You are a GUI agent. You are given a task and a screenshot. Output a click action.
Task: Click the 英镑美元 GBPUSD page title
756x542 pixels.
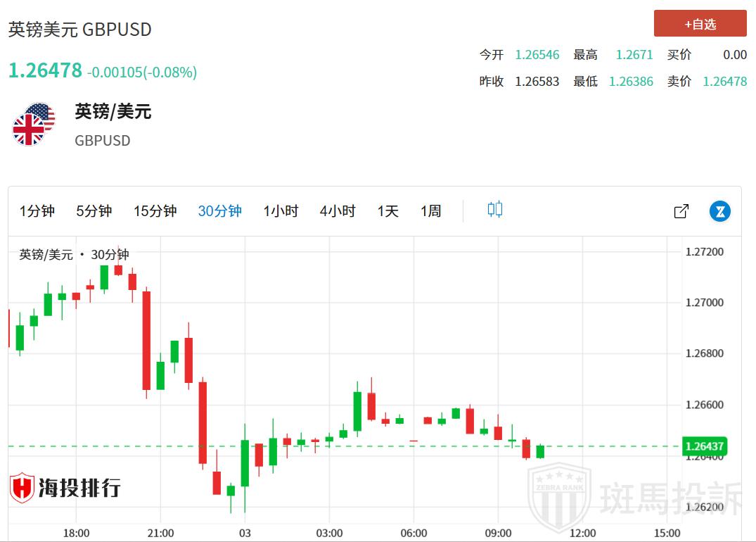click(x=80, y=30)
